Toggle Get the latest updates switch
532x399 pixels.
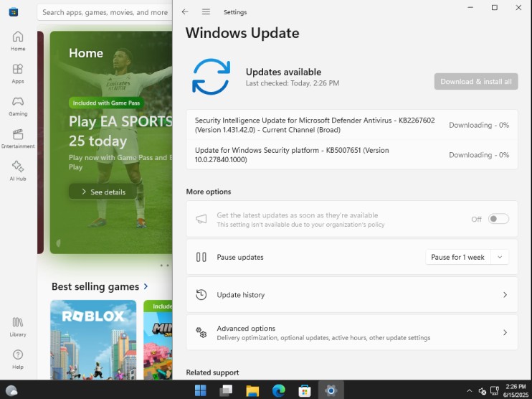click(x=498, y=219)
